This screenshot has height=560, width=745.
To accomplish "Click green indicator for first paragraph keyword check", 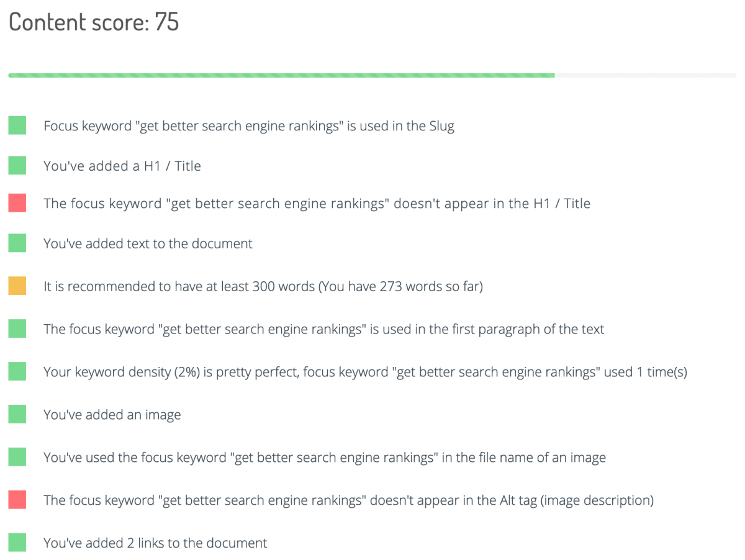I will tap(17, 329).
